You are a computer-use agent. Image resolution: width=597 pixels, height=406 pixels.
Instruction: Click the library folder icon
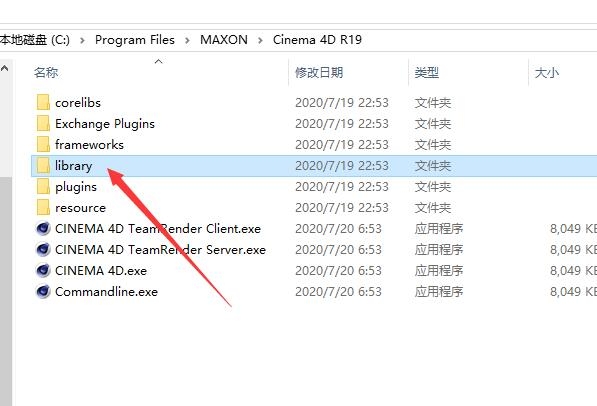pos(43,166)
